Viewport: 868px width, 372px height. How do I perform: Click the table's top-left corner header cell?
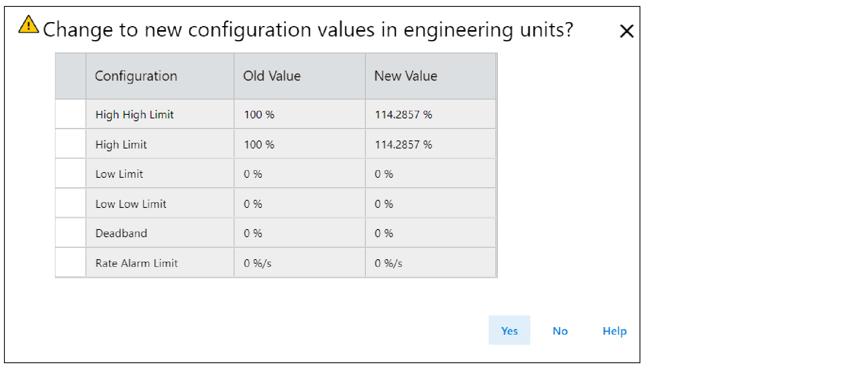coord(71,76)
